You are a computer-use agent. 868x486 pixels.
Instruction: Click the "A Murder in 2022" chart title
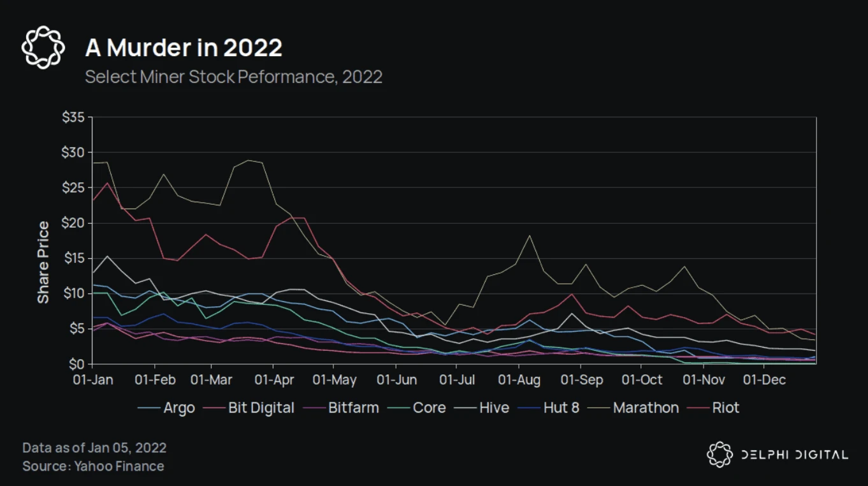tap(184, 48)
